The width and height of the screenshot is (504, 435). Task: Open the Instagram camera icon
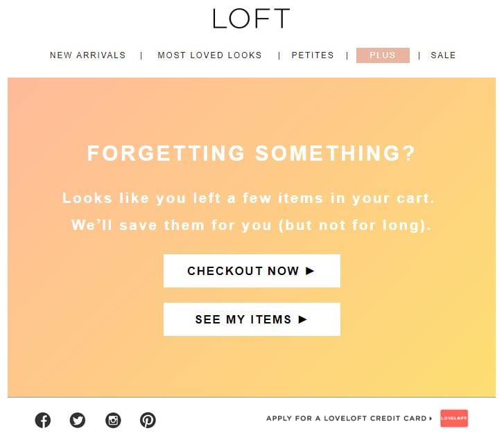click(113, 420)
